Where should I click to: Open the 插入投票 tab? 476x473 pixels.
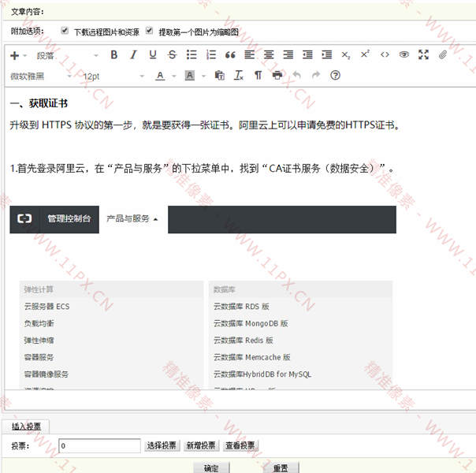pos(27,426)
